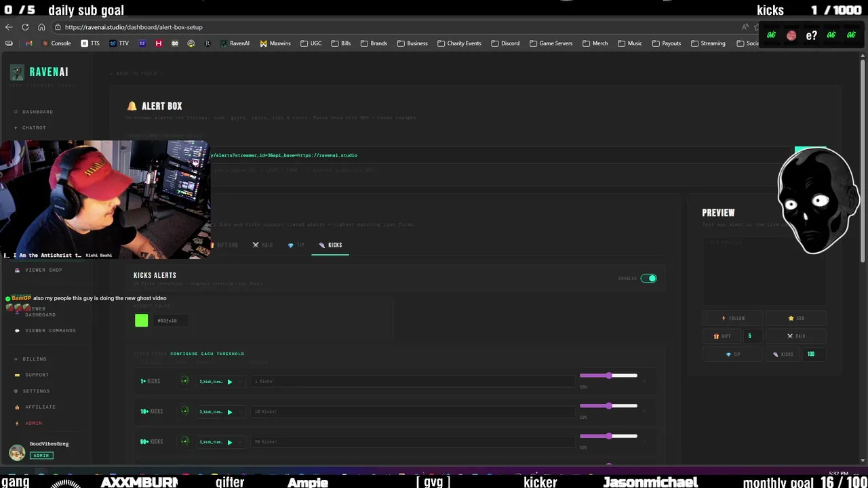Viewport: 868px width, 488px height.
Task: Expand the Merch bookmarks folder
Action: [x=595, y=43]
